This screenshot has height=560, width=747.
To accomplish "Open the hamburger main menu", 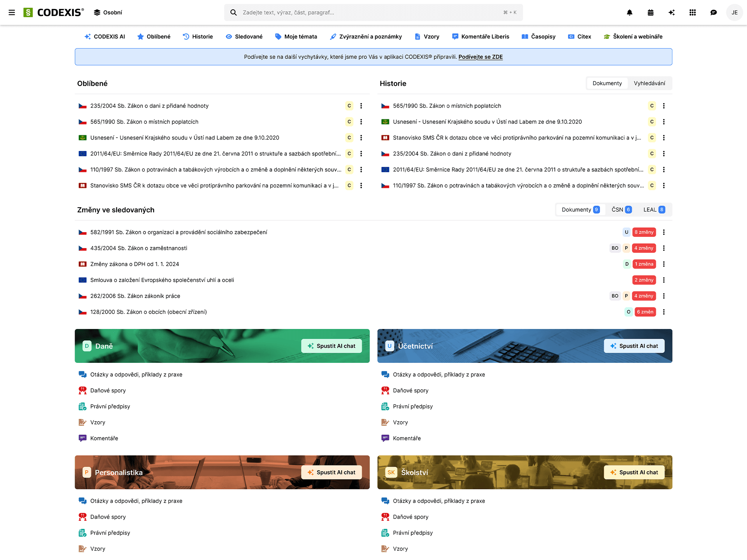I will click(x=12, y=12).
